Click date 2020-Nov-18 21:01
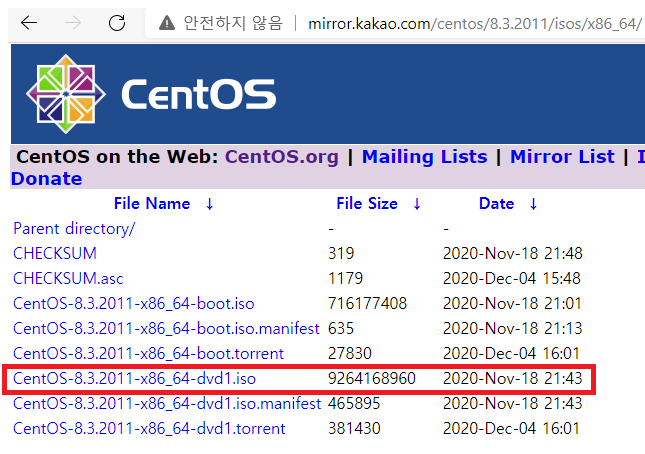The height and width of the screenshot is (454, 645). point(512,303)
